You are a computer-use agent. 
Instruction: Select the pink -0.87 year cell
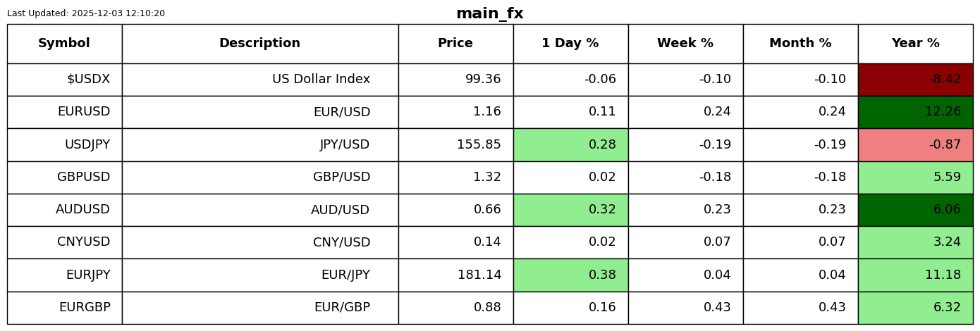[x=915, y=145]
